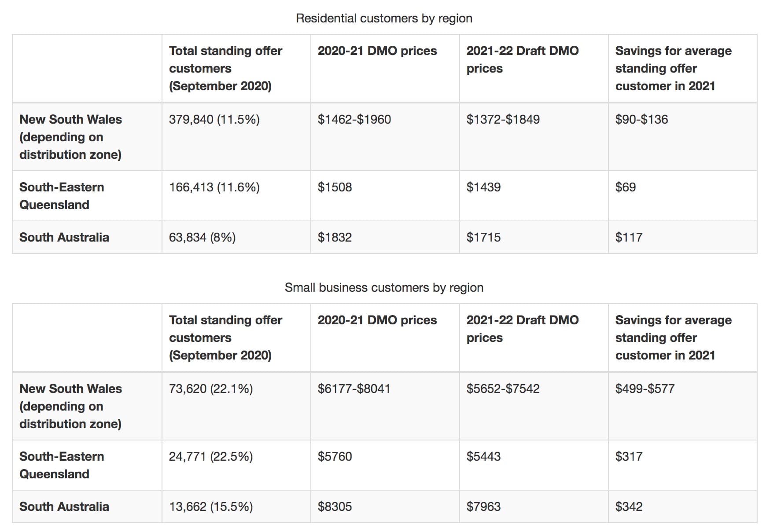Click the $1372-$1849 draft price cell
766x532 pixels.
[x=504, y=119]
